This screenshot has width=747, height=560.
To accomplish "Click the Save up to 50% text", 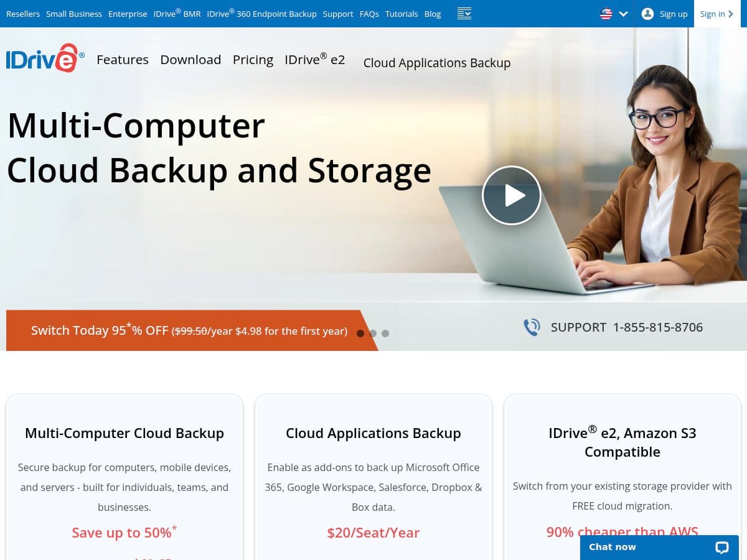I will point(125,532).
